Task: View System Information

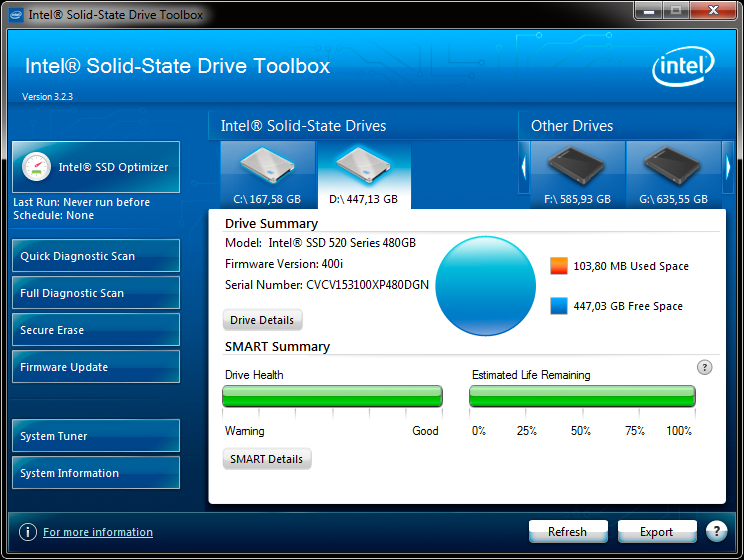Action: pos(96,473)
